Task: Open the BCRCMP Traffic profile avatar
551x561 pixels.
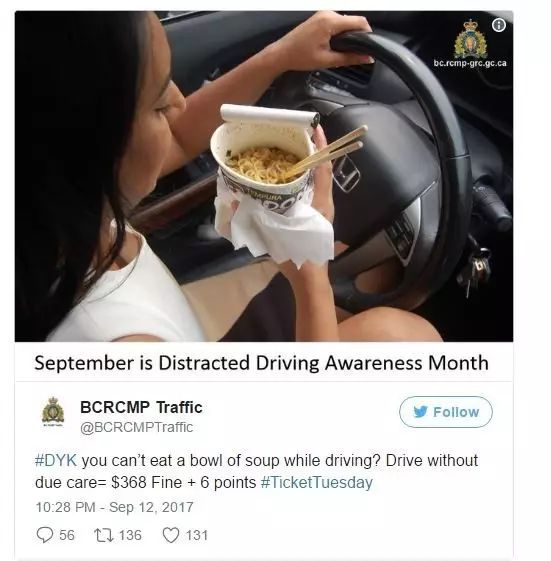Action: (x=53, y=412)
